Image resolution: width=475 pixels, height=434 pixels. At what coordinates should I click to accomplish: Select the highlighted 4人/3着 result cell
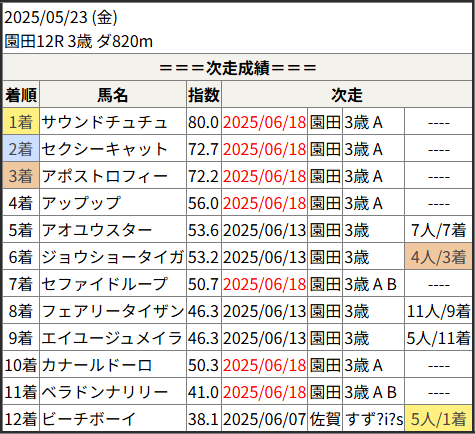438,257
